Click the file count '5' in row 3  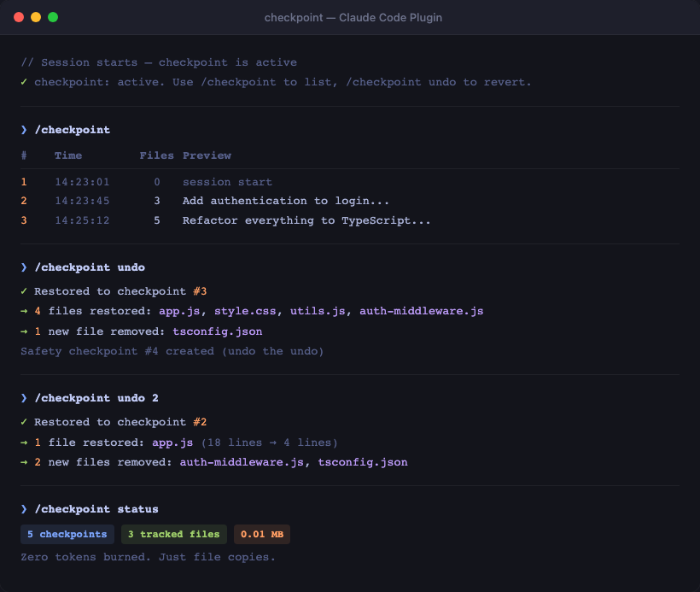(157, 220)
